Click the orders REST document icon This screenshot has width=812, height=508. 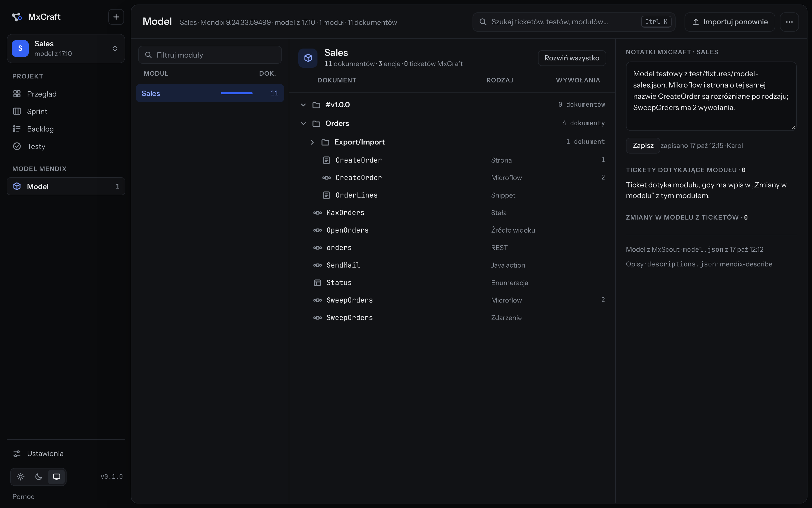click(x=317, y=248)
